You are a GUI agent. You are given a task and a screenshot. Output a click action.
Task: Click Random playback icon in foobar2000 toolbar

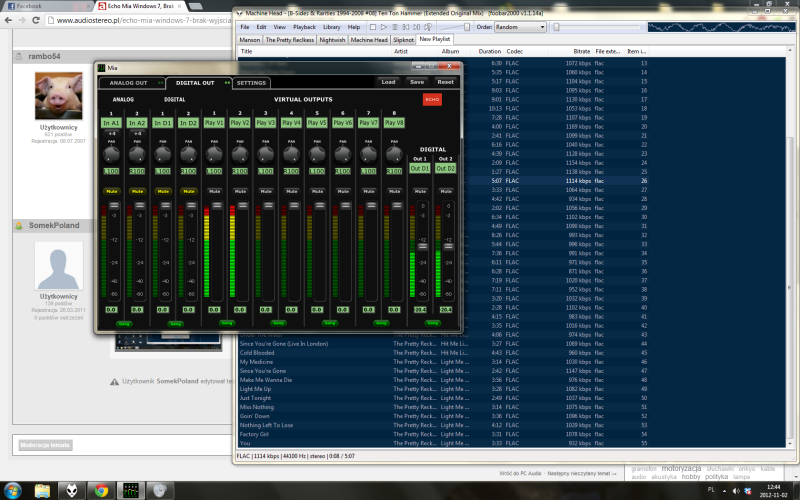point(428,27)
